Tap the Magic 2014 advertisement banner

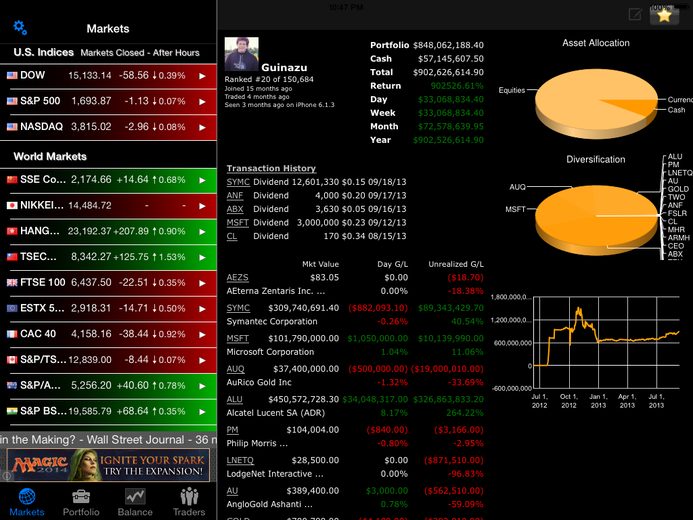pos(108,464)
